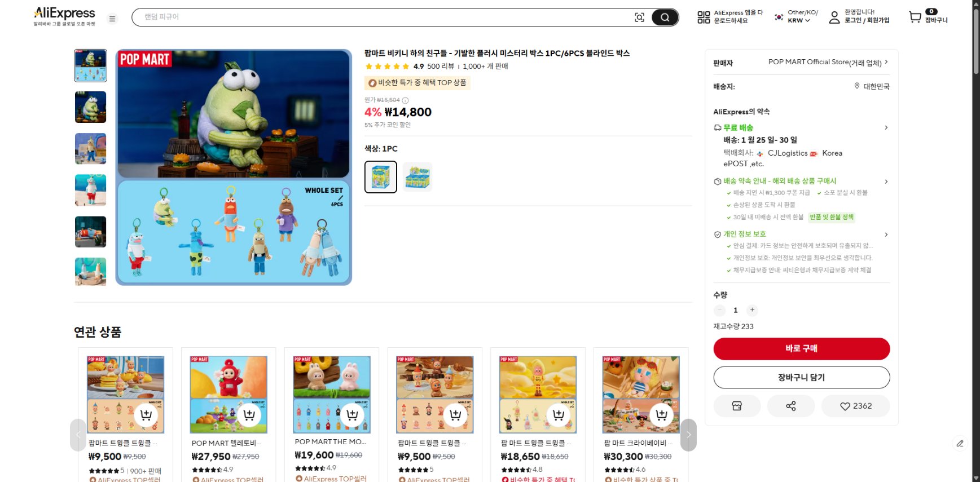This screenshot has height=482, width=980.
Task: Select the second product thumbnail of frog
Action: [90, 107]
